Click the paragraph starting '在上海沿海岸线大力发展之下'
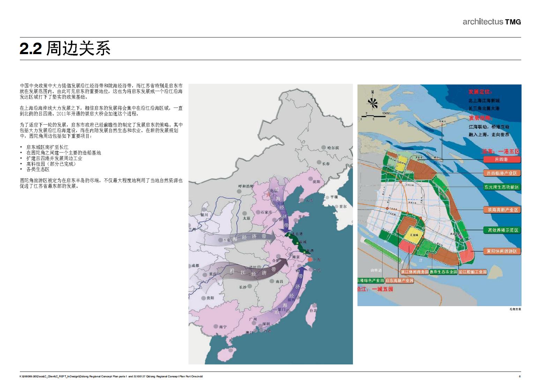This screenshot has width=554, height=392. 101,111
